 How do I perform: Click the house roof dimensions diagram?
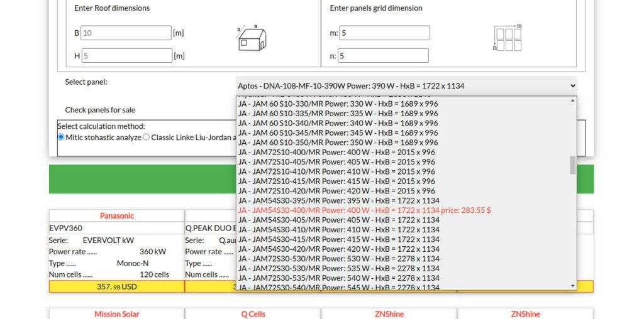(251, 38)
